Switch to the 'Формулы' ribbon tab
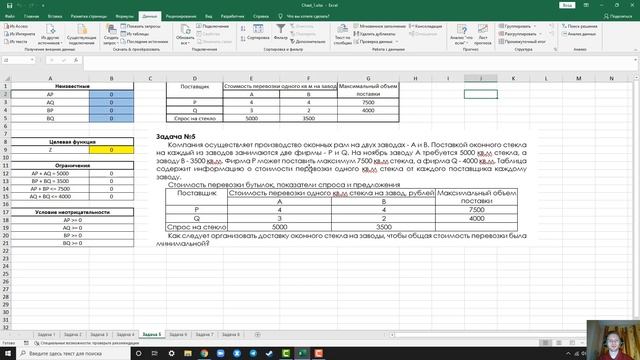640x360 pixels. pyautogui.click(x=124, y=16)
